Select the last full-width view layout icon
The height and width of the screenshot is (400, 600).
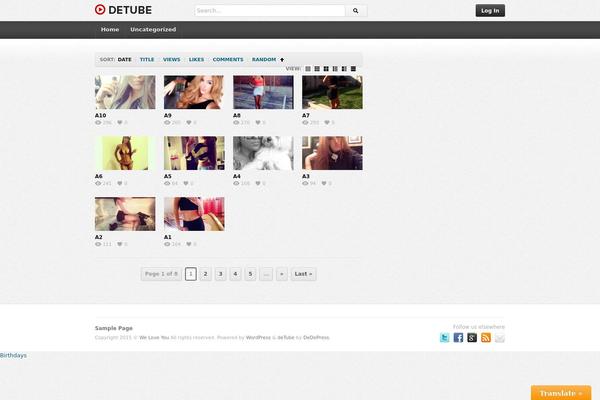coord(353,69)
